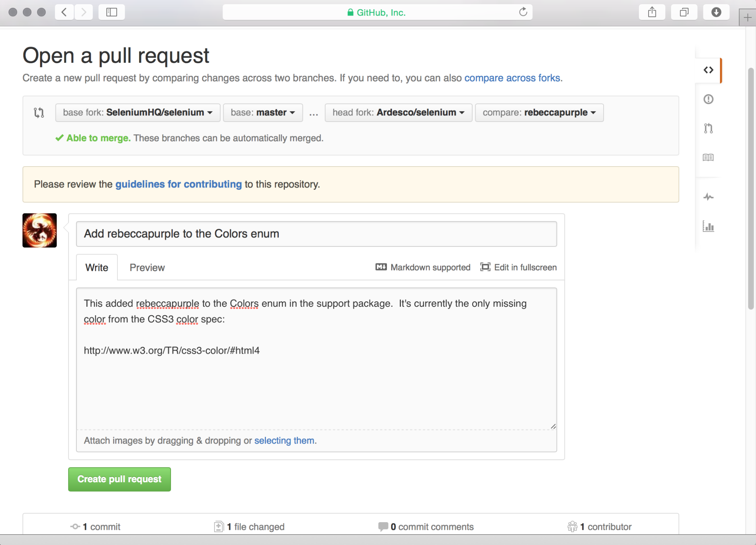The width and height of the screenshot is (756, 545).
Task: Open the Issues icon in sidebar
Action: point(708,99)
